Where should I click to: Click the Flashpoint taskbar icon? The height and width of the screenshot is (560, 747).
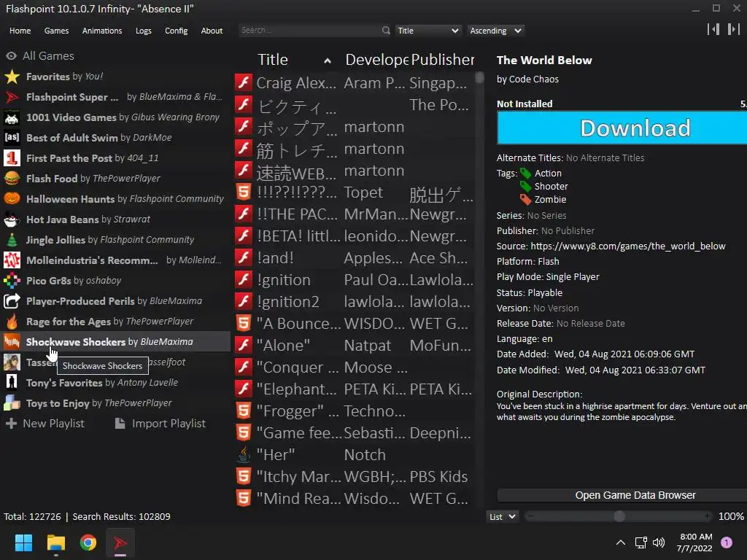pyautogui.click(x=120, y=542)
